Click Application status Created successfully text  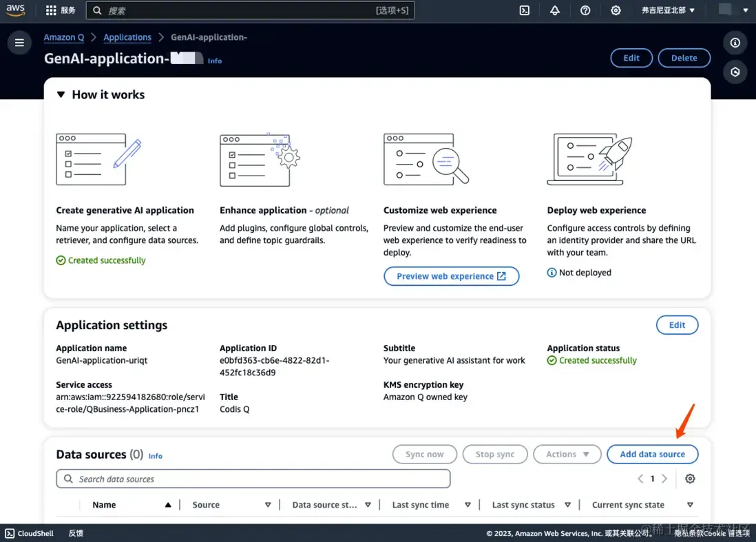(x=598, y=360)
